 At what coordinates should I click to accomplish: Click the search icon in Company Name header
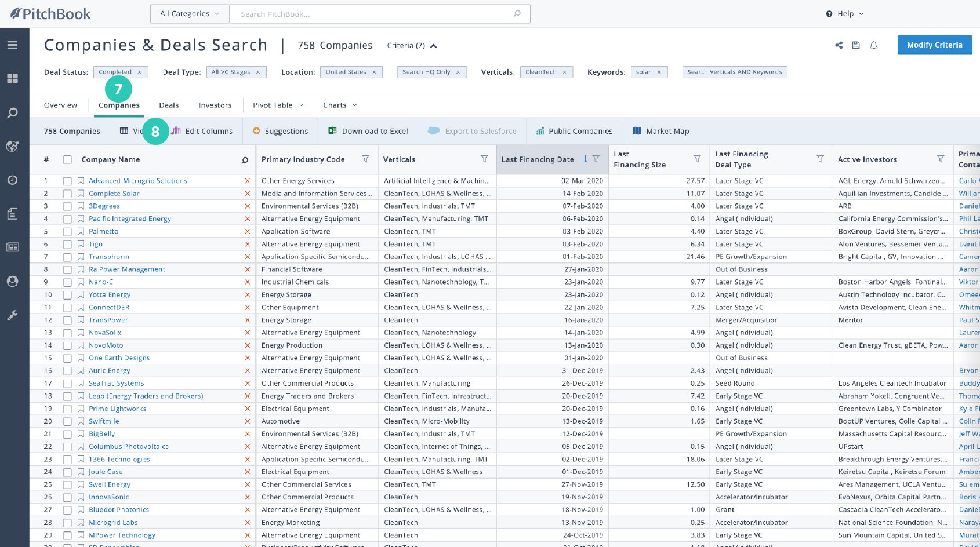coord(245,160)
